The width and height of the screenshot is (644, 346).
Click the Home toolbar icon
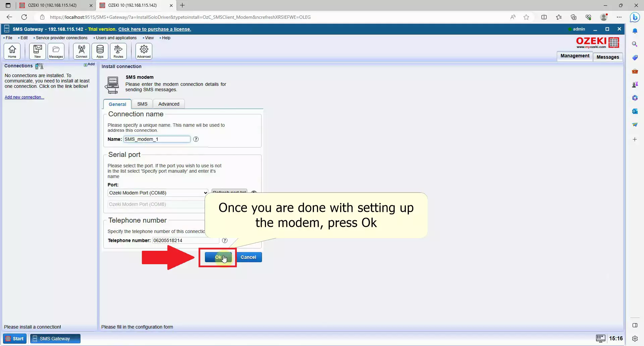click(12, 51)
